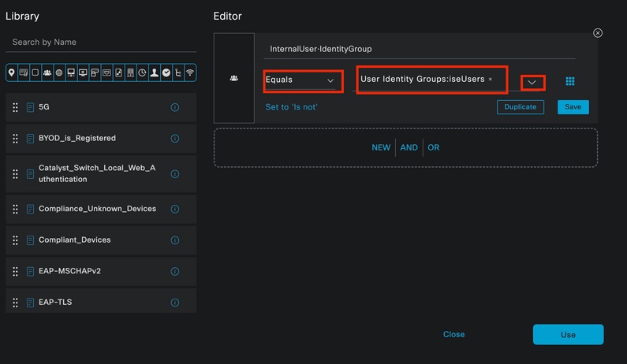The width and height of the screenshot is (627, 364).
Task: Filter by networked computer icon
Action: [x=71, y=72]
